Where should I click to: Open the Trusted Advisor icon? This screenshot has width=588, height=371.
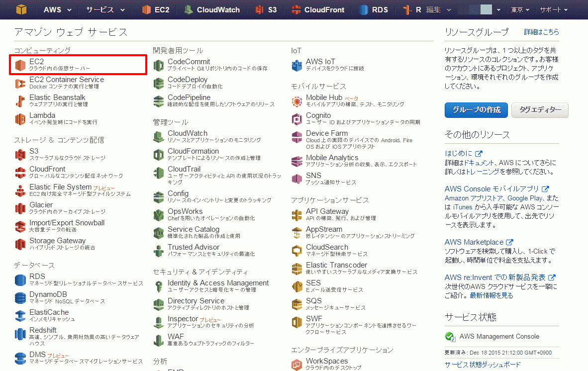pos(159,251)
